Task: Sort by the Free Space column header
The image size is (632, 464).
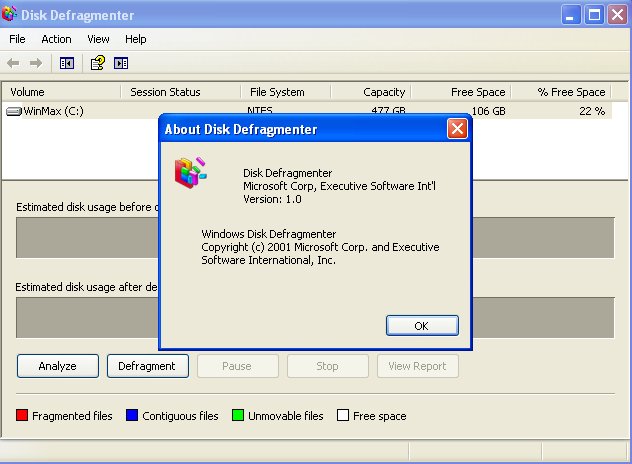Action: (x=461, y=92)
